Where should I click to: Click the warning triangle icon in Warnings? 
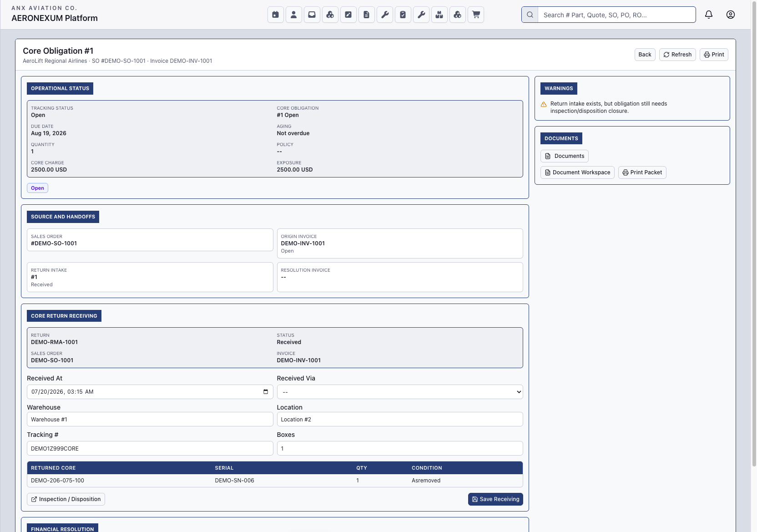click(544, 104)
